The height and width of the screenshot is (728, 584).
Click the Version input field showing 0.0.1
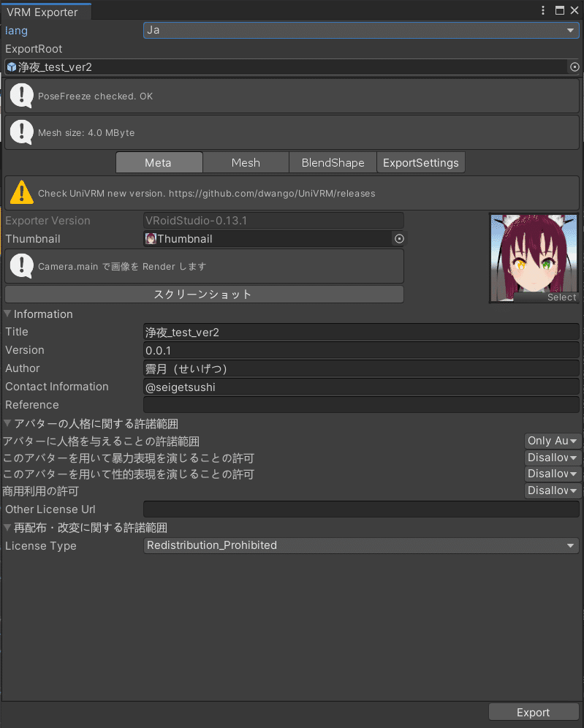(361, 351)
